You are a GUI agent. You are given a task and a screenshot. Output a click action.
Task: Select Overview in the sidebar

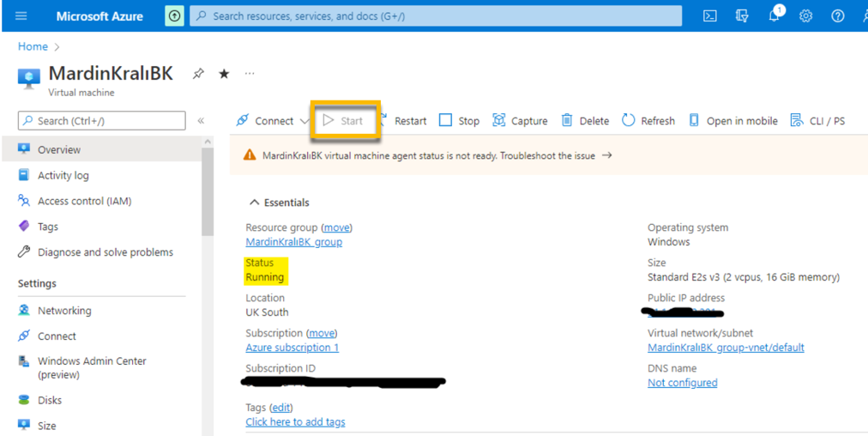101,149
